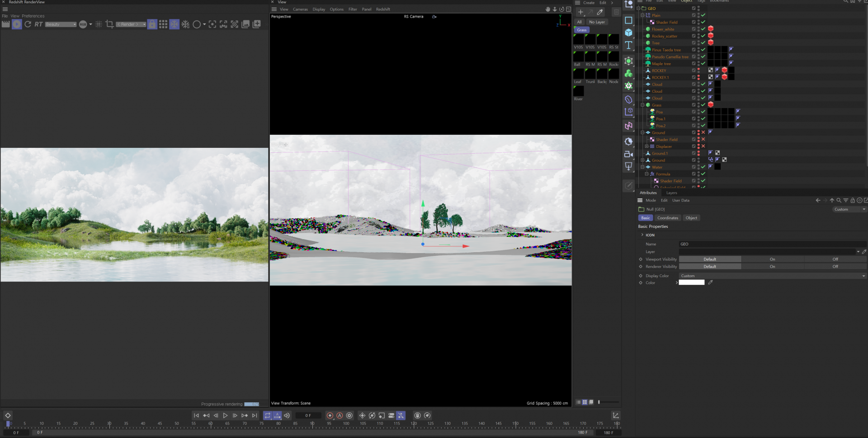Image resolution: width=868 pixels, height=438 pixels.
Task: Switch to the Coordinates tab
Action: coord(668,218)
